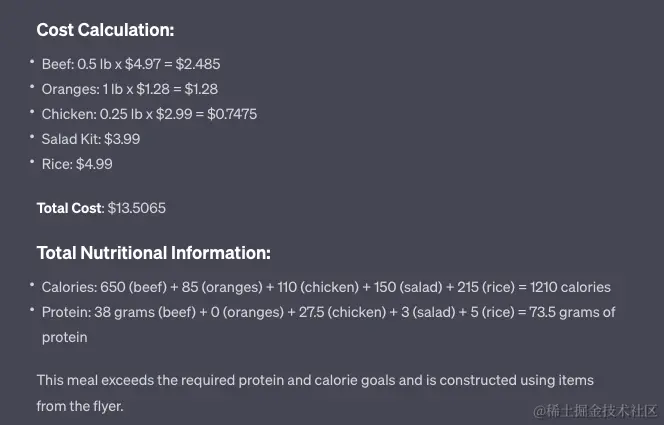Select the Total Cost label

coord(70,208)
